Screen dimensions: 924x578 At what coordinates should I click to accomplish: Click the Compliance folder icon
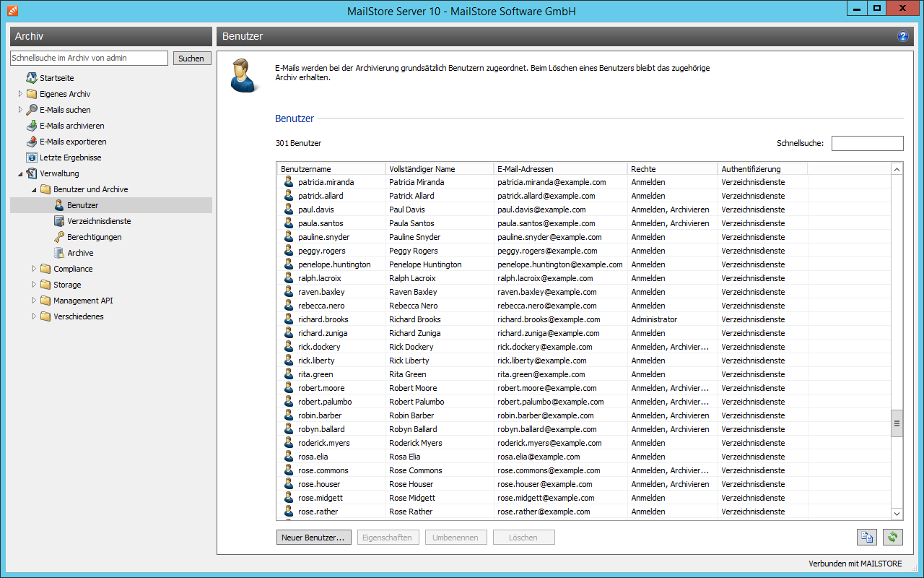pyautogui.click(x=45, y=269)
